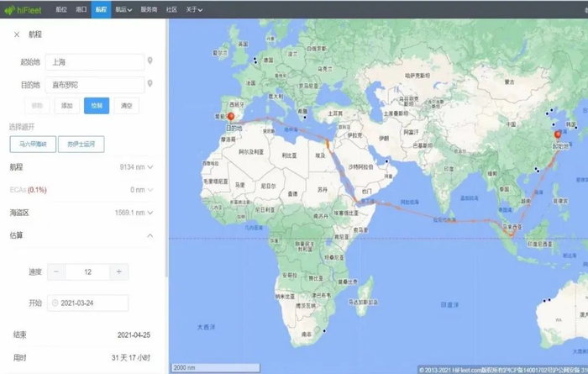This screenshot has height=374, width=588.
Task: Click the 印度洋 label on map
Action: pyautogui.click(x=449, y=304)
